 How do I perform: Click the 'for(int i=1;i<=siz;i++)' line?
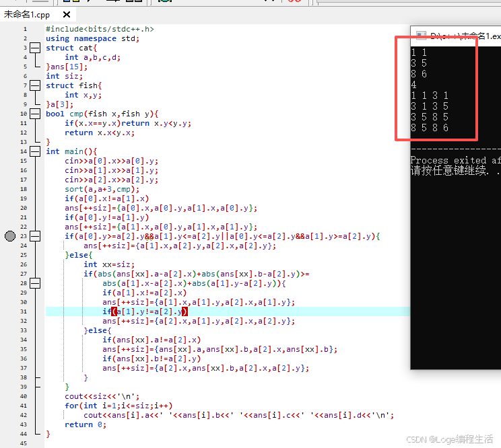coord(119,406)
